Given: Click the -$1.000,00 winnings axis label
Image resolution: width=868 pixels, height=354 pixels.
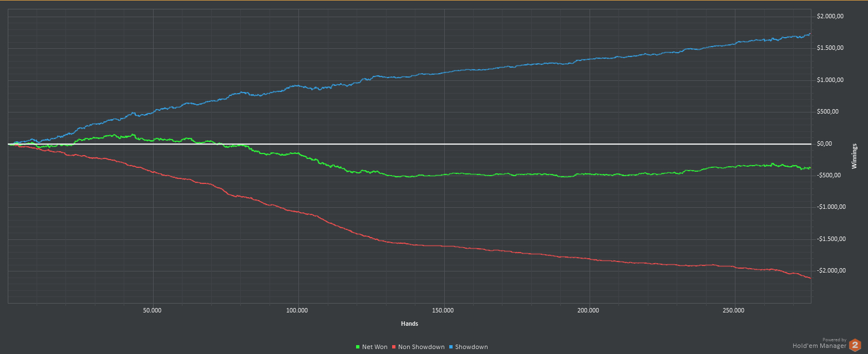Looking at the screenshot, I should [x=831, y=207].
